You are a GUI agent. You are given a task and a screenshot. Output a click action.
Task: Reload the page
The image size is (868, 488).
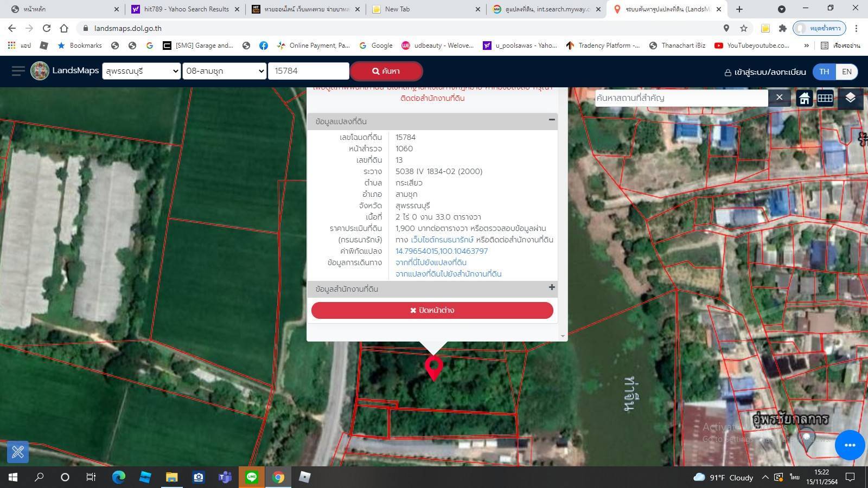(x=47, y=28)
